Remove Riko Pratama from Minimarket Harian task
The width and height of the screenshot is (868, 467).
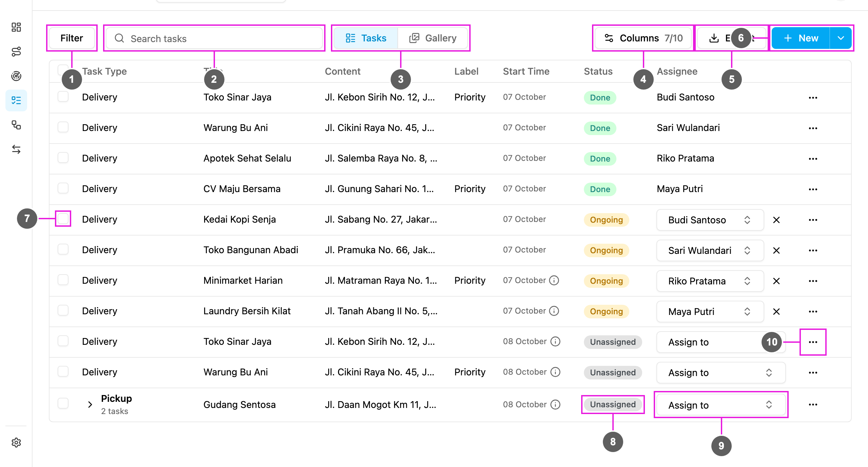coord(776,281)
